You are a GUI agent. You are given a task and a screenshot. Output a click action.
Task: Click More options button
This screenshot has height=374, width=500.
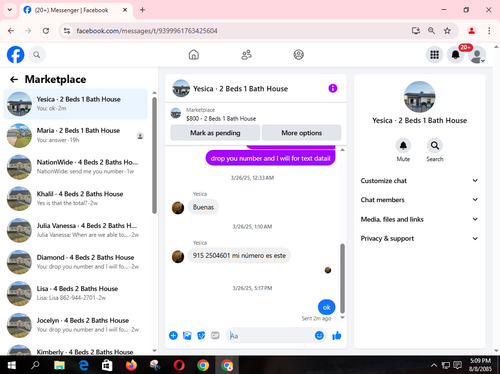pos(302,133)
